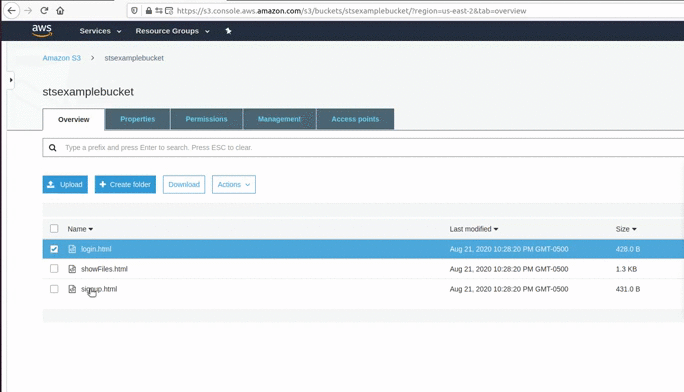Viewport: 684px width, 392px height.
Task: Check the signup.html checkbox
Action: coord(54,289)
